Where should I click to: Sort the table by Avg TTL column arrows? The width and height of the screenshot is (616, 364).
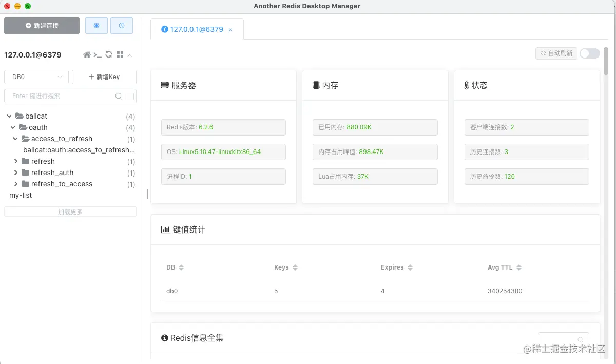[x=519, y=267]
